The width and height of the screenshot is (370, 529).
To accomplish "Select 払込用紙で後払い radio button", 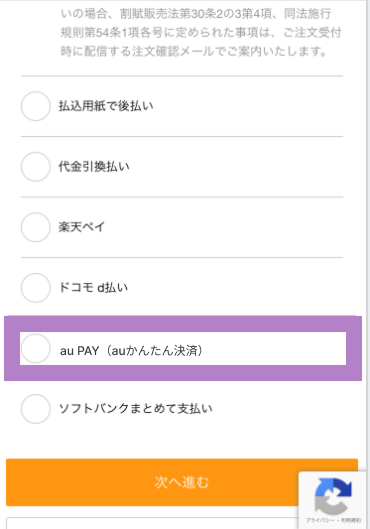I will click(36, 106).
